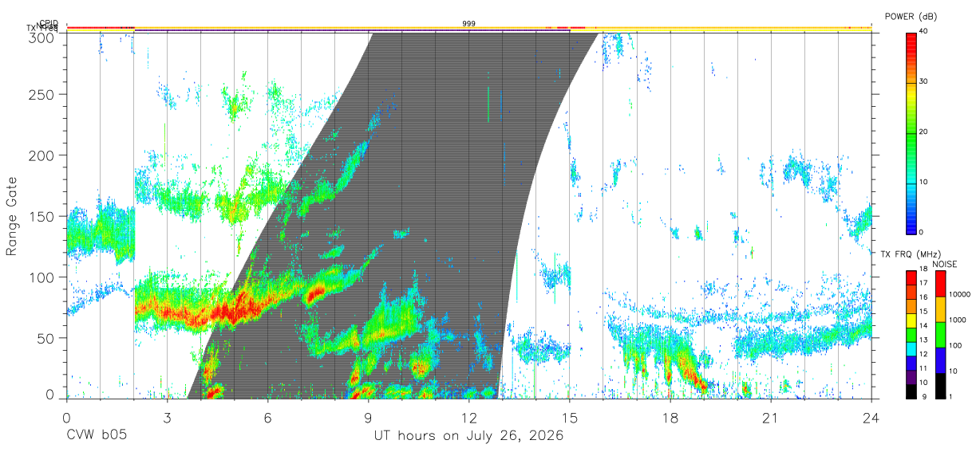Pick the orange 15–16 MHz TX FRQ swatch

coord(911,306)
